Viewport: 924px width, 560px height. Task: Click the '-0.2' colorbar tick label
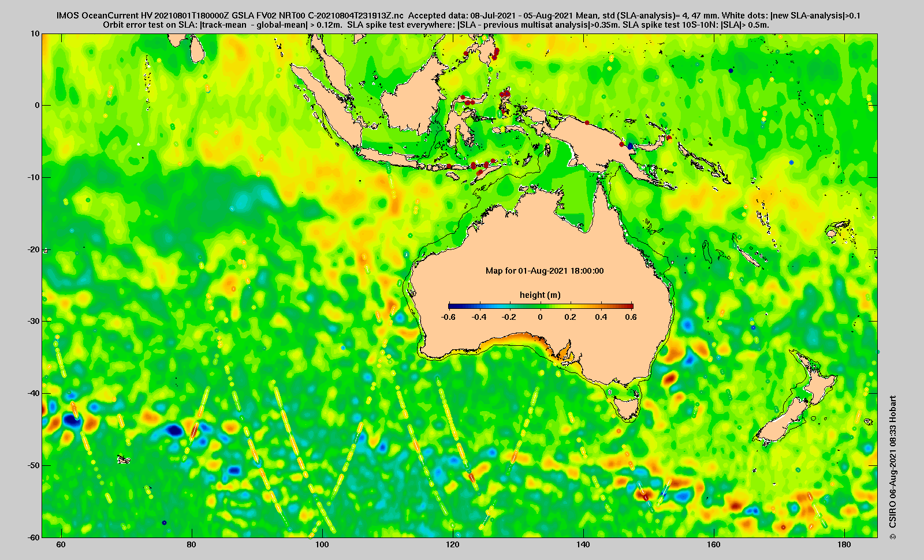click(509, 317)
